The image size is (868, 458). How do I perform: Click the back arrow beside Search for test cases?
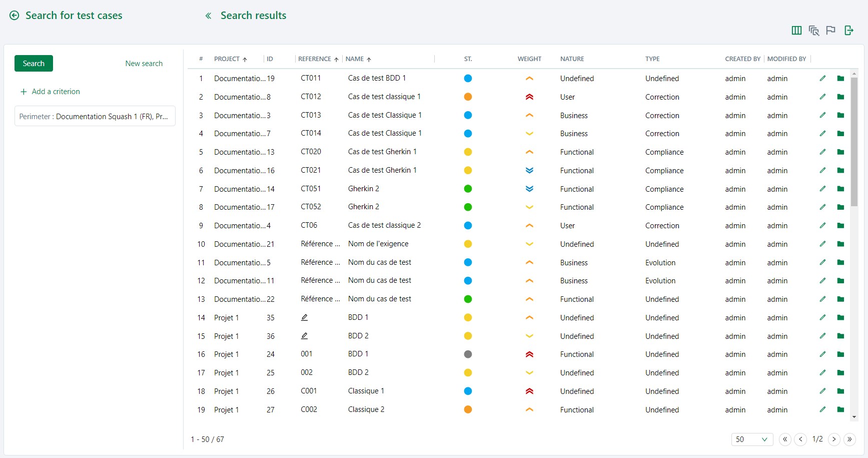point(15,16)
